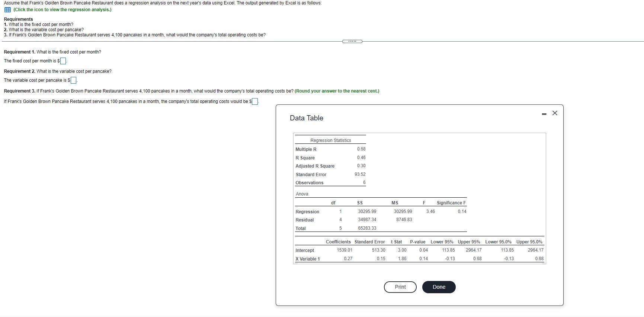Select the R Square value 0.46
Screen dimensions: 644x317
click(361, 158)
